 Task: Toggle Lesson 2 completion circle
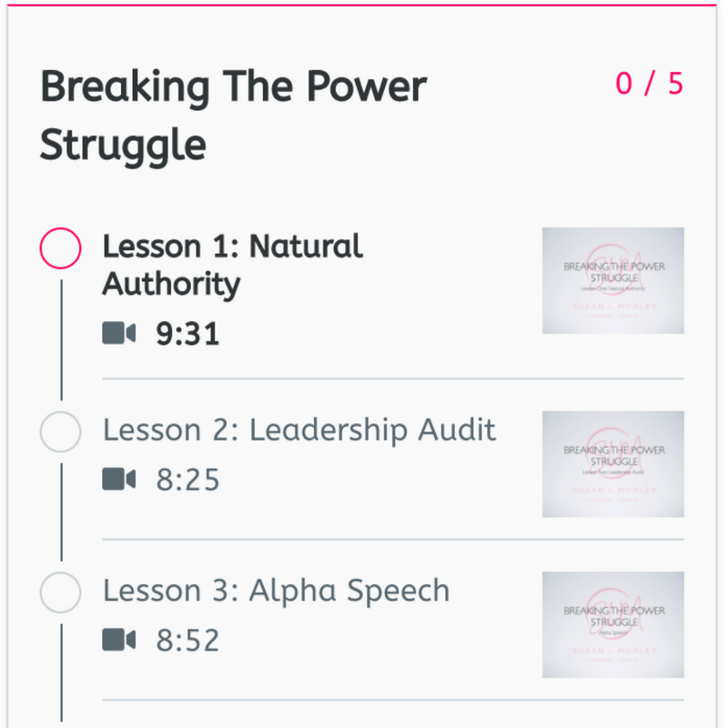(61, 431)
